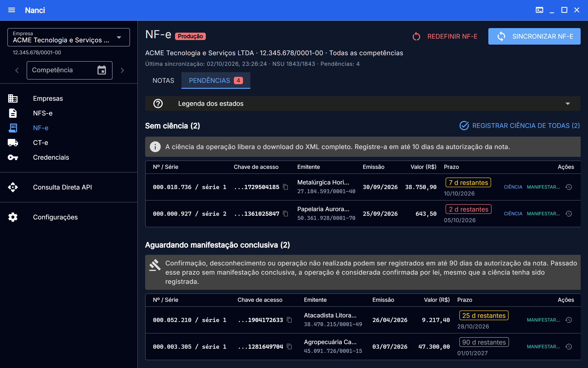View history for note 000.000.927
Image resolution: width=588 pixels, height=368 pixels.
coord(568,214)
